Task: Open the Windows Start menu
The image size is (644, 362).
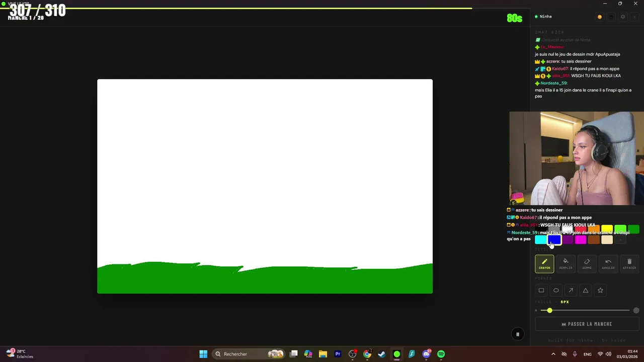Action: click(x=203, y=354)
